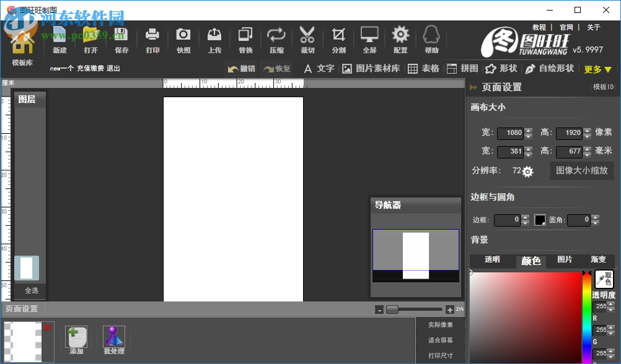Click the canvas zoom slider handle
This screenshot has width=621, height=364.
tap(392, 310)
